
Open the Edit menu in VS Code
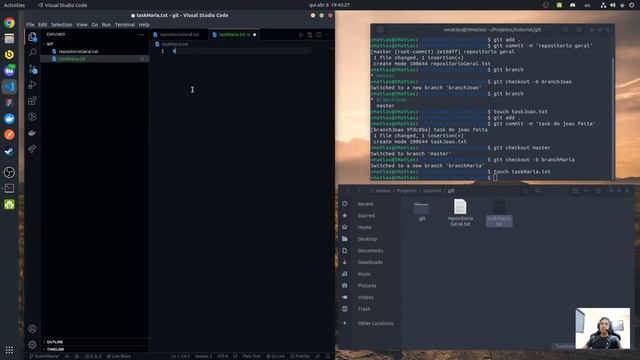point(42,24)
